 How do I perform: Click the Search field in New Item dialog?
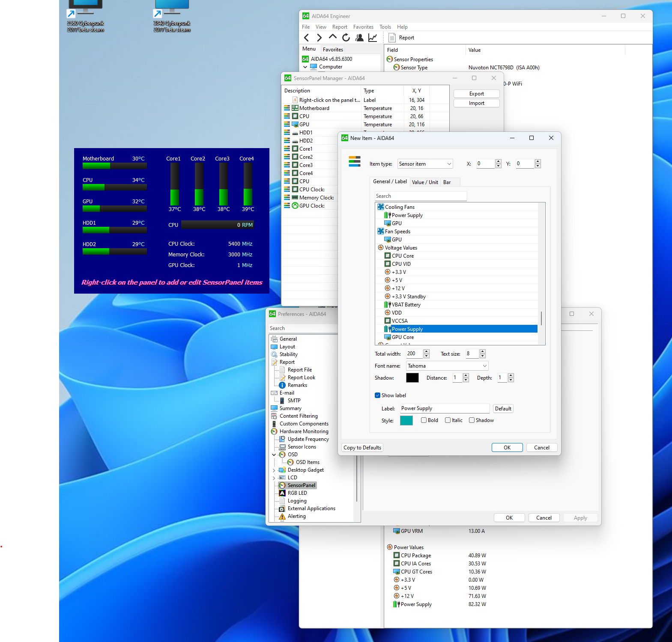420,196
